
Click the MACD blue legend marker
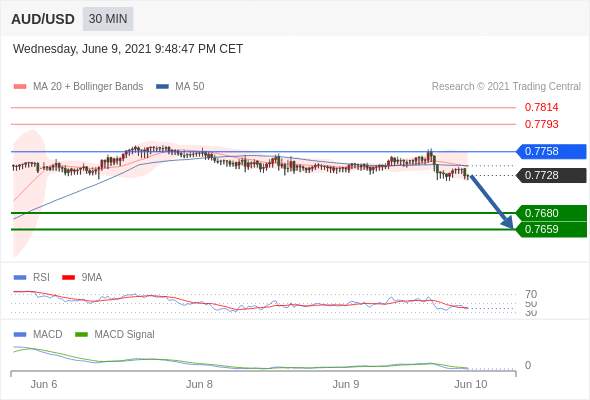20,335
